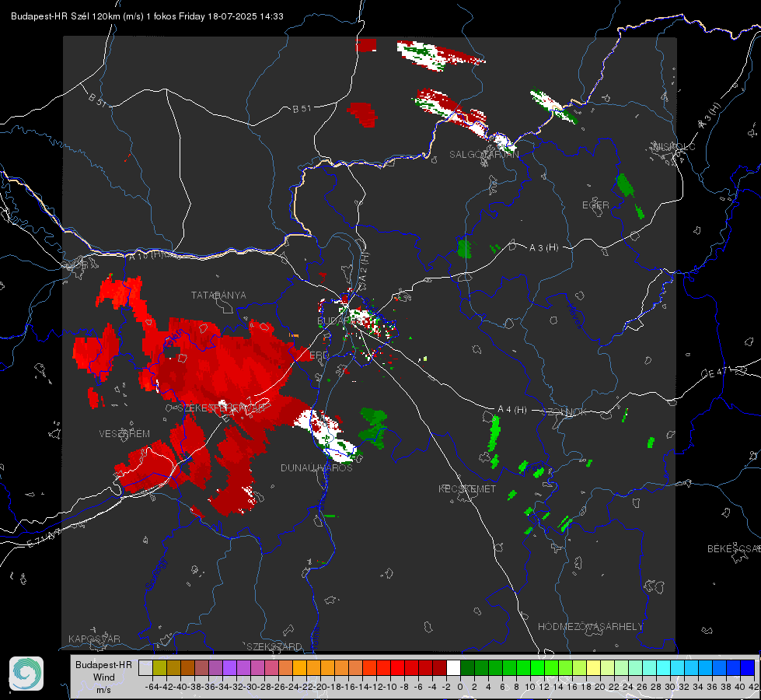
Task: Click the Budapest-HR Wind m/s legend title
Action: click(104, 677)
